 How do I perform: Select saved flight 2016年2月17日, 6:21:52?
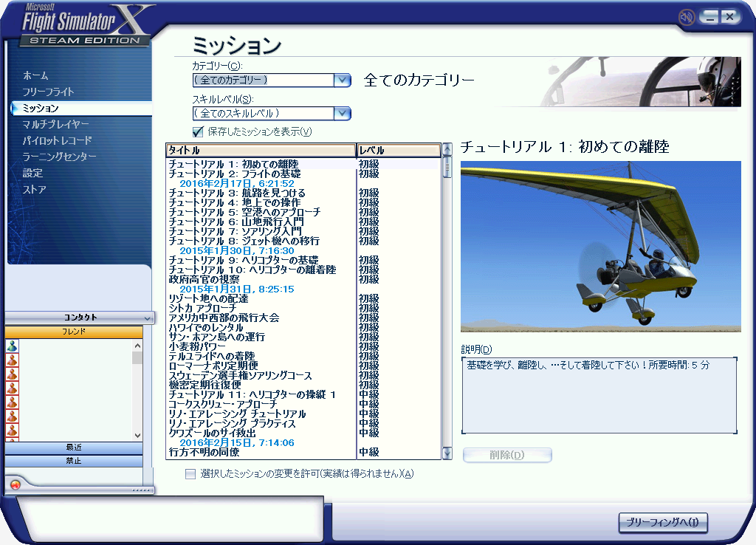click(237, 183)
